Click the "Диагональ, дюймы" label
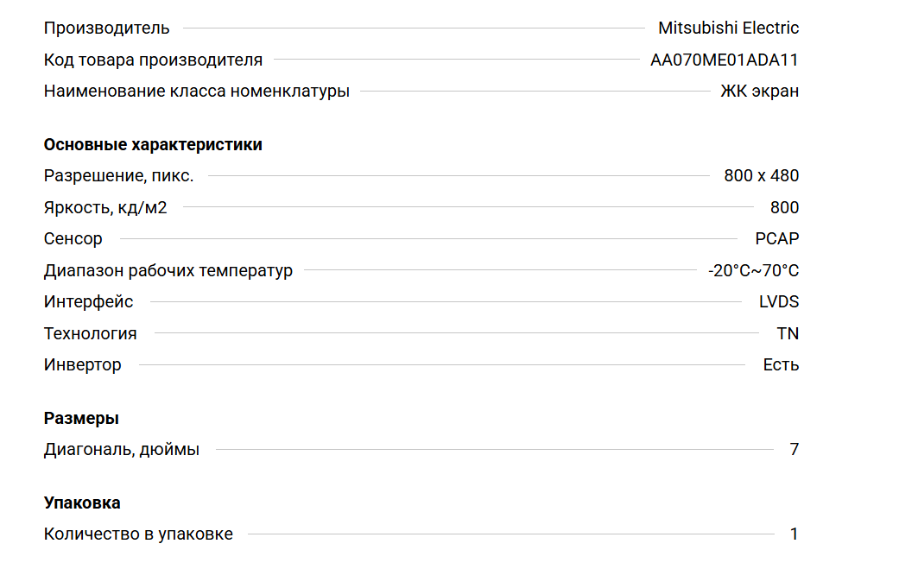Image resolution: width=918 pixels, height=588 pixels. pyautogui.click(x=122, y=449)
